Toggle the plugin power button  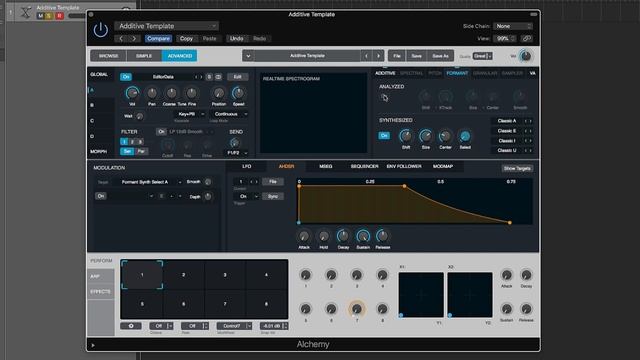[x=100, y=31]
